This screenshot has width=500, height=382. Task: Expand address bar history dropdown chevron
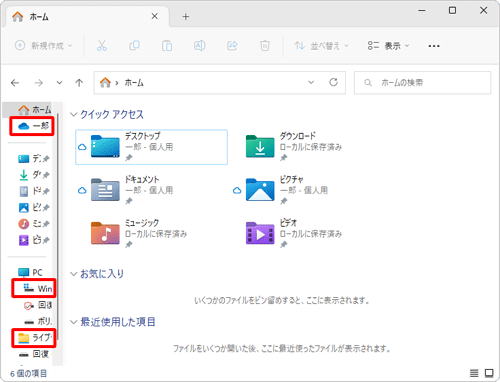[311, 82]
